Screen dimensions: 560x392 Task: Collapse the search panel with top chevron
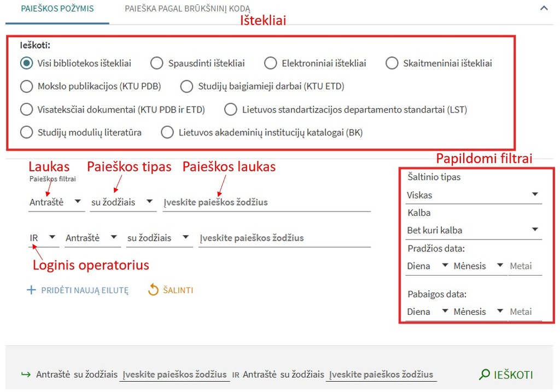coord(544,8)
